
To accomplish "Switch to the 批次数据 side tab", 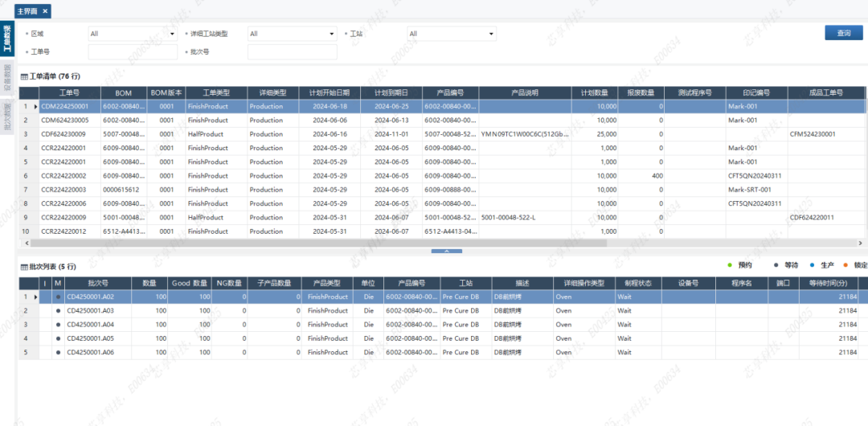I will 7,117.
